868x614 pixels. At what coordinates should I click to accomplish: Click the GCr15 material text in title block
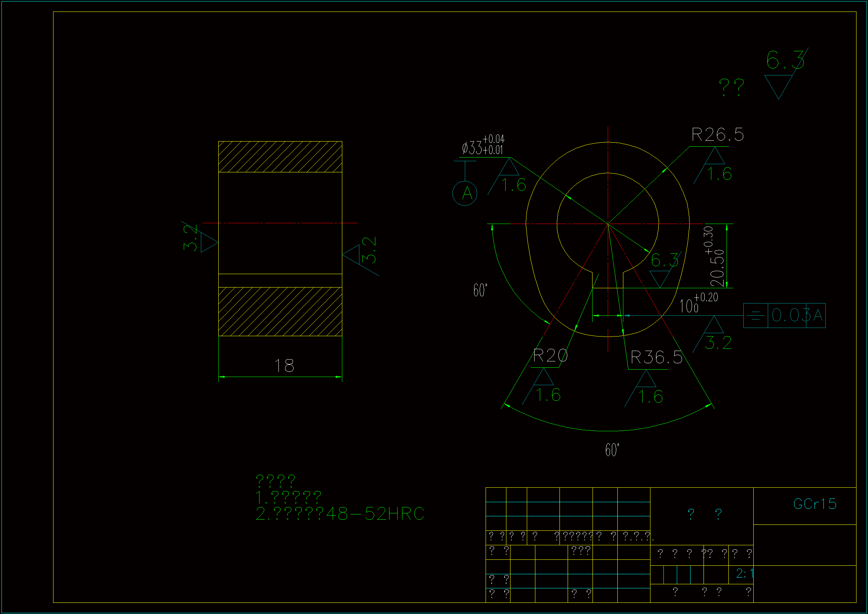click(x=814, y=504)
